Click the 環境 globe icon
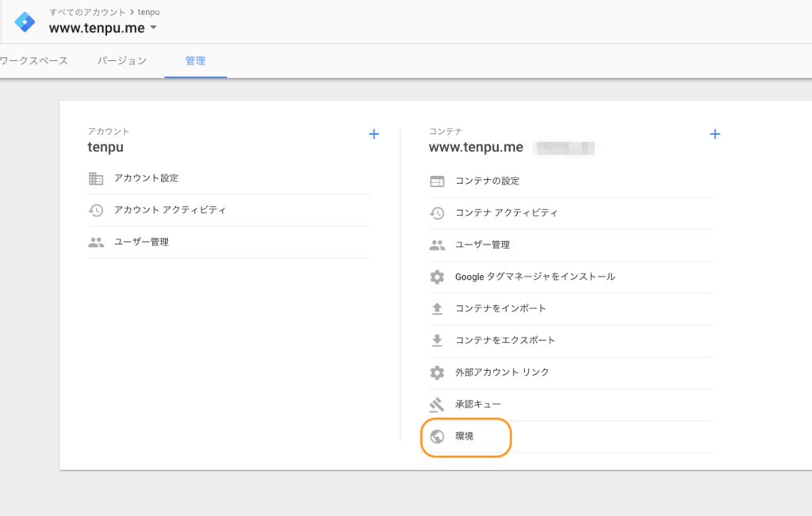The width and height of the screenshot is (812, 516). [437, 436]
